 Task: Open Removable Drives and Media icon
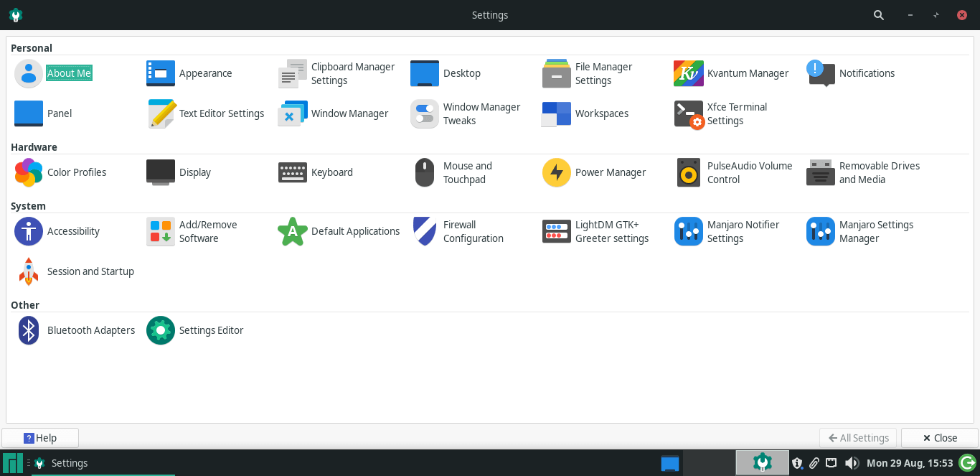point(821,172)
